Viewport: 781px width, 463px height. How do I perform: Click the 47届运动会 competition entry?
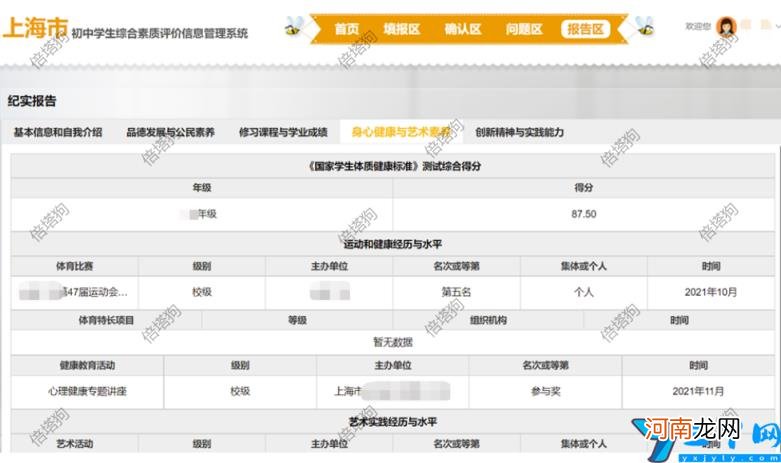tap(74, 292)
